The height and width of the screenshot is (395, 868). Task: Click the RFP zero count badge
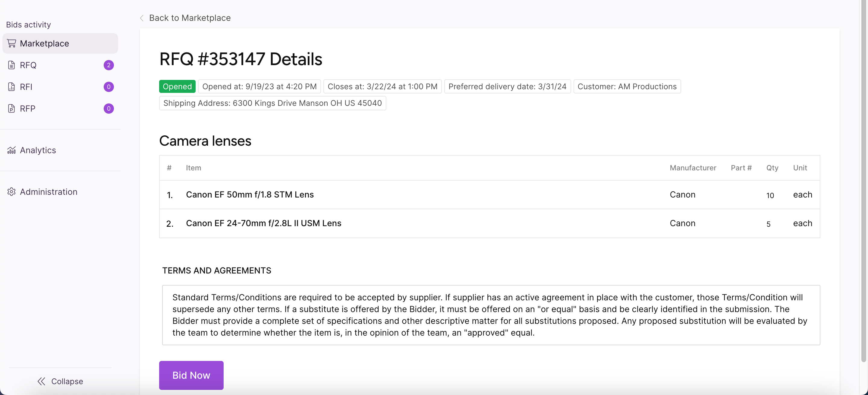click(108, 109)
